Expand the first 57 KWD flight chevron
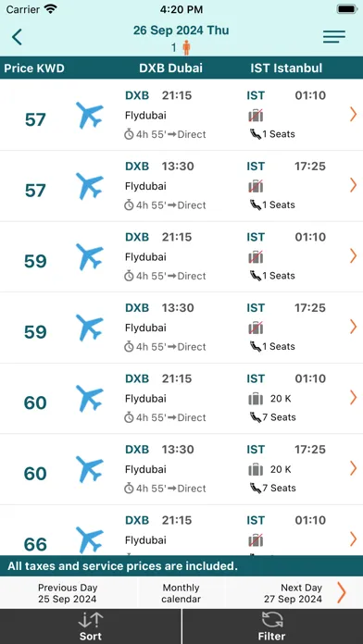Screen dimensions: 363x644 353,114
